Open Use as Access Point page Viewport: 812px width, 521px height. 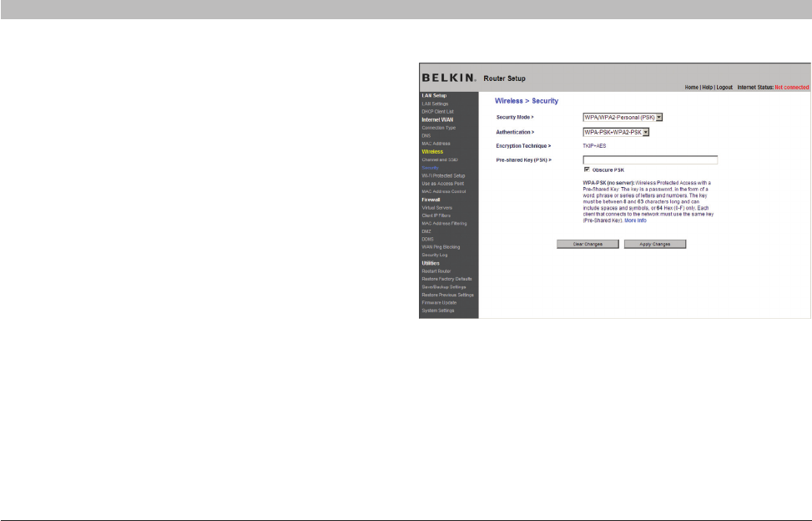tap(443, 184)
